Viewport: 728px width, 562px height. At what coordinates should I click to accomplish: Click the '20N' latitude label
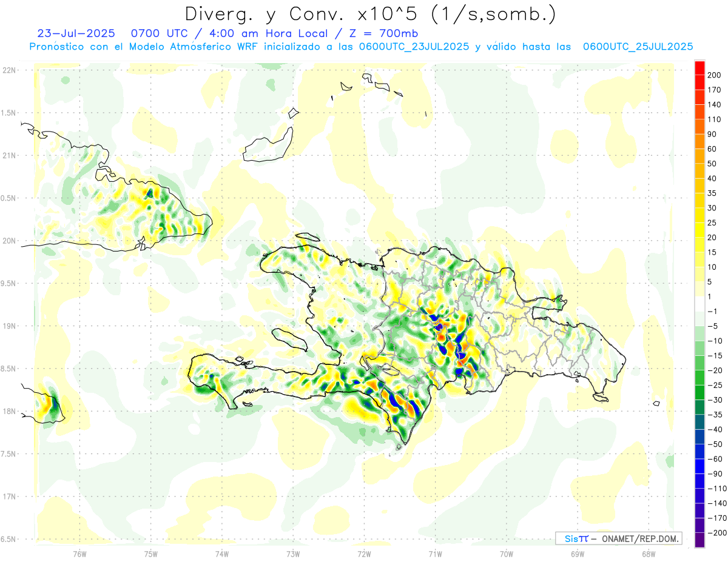click(x=9, y=241)
